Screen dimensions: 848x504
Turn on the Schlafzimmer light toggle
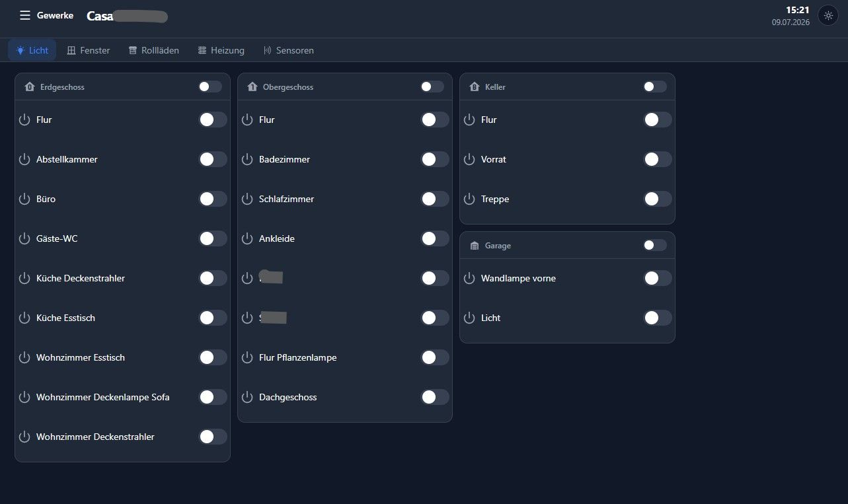click(435, 199)
